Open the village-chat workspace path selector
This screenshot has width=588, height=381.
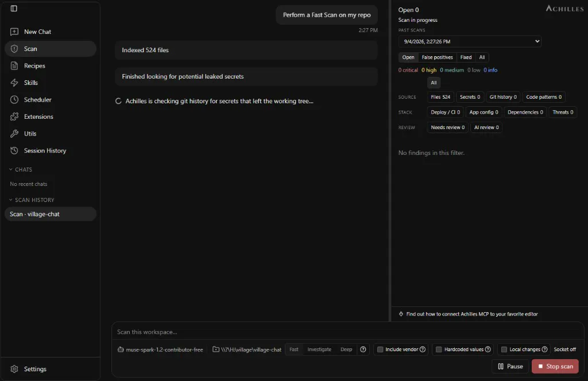click(x=247, y=349)
